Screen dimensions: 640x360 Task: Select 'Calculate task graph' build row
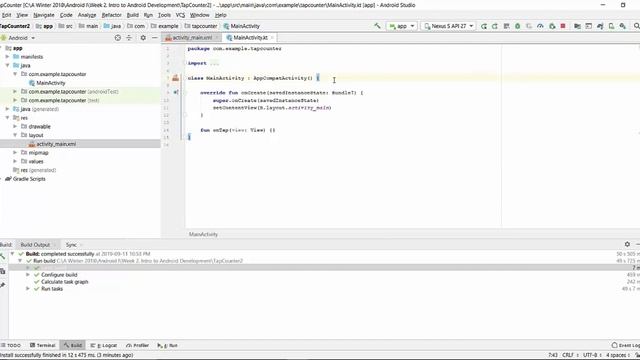64,282
